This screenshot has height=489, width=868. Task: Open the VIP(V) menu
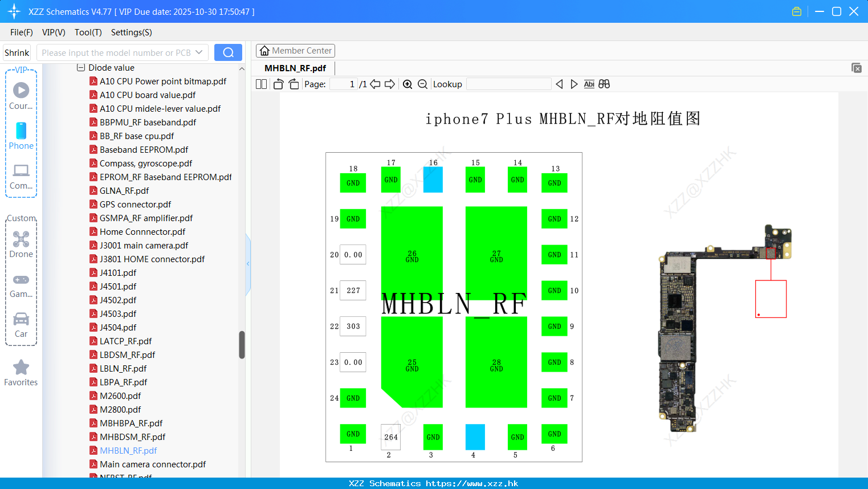pos(54,32)
